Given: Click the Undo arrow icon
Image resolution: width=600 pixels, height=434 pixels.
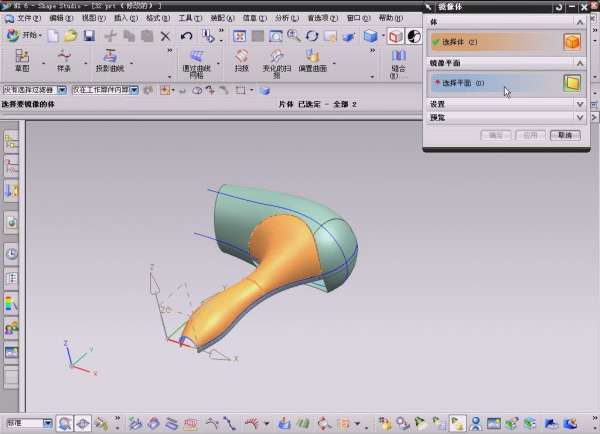Looking at the screenshot, I should (186, 36).
